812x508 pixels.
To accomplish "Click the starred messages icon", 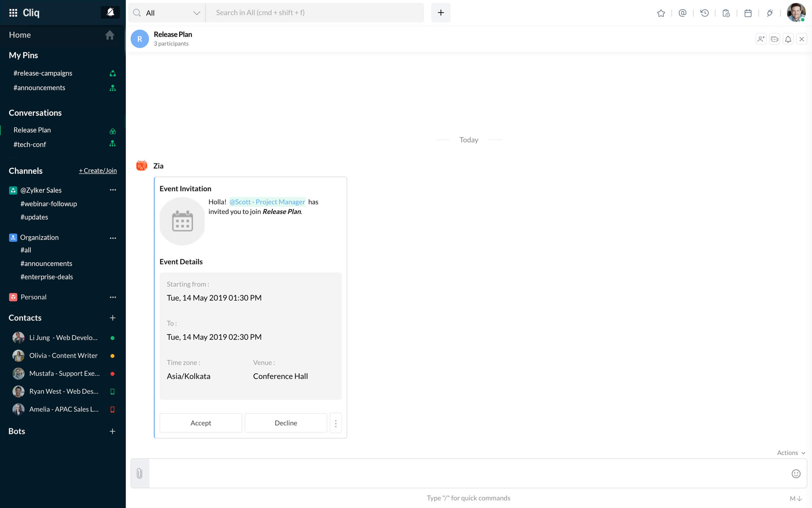I will click(661, 12).
